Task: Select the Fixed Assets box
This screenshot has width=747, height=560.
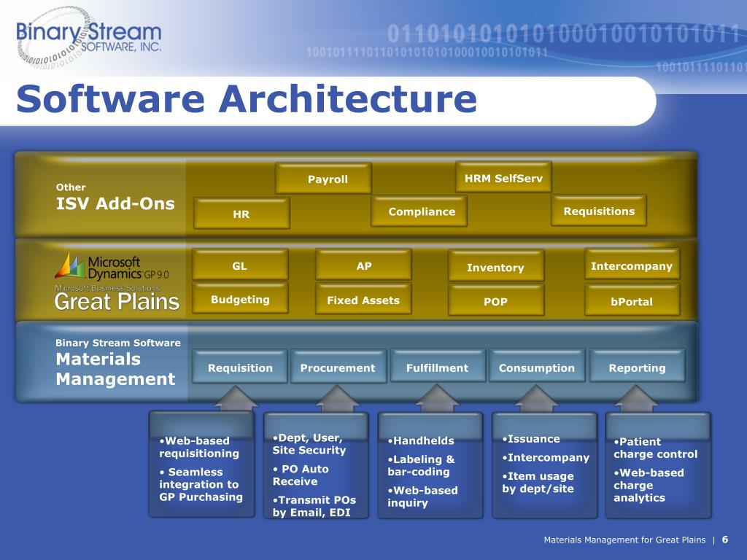Action: tap(363, 300)
